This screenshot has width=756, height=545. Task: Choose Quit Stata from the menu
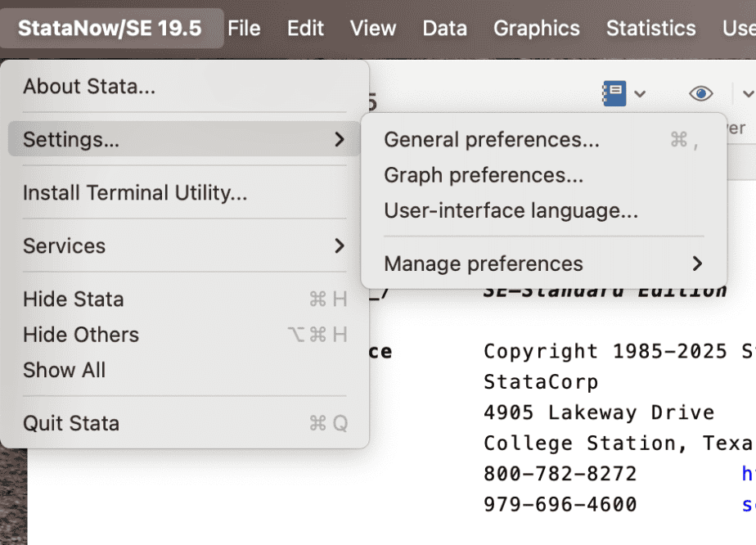(x=71, y=423)
